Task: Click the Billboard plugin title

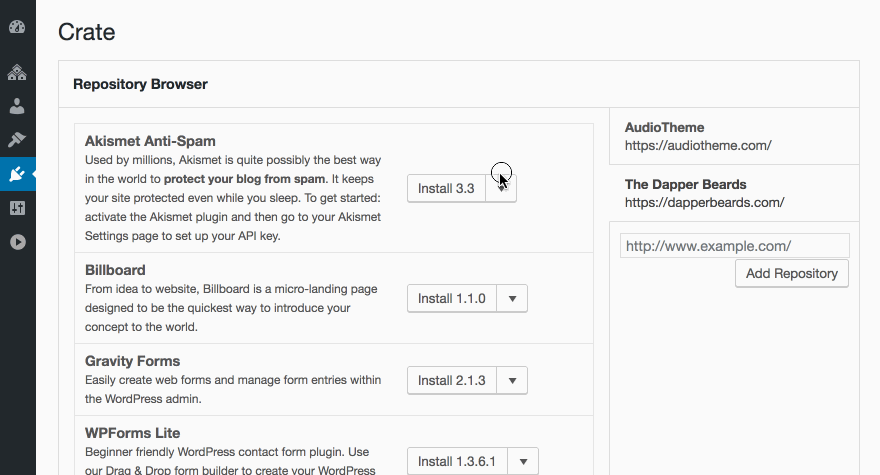Action: point(115,270)
